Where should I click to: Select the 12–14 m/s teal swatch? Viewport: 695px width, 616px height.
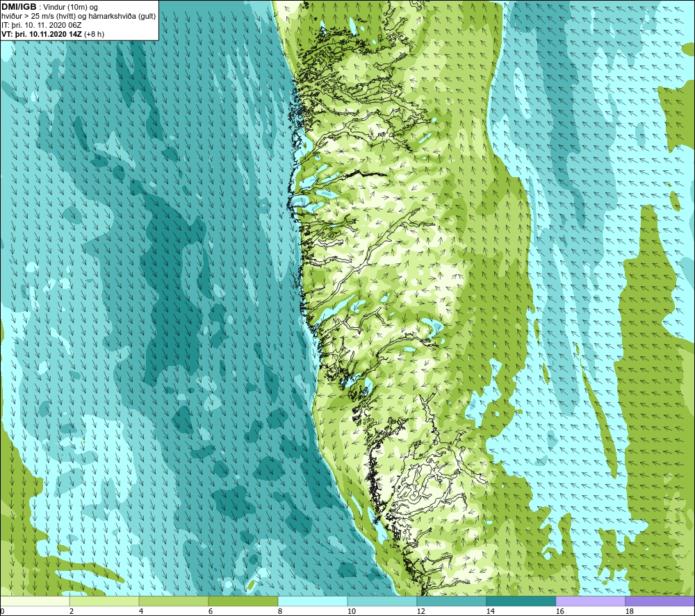point(451,601)
